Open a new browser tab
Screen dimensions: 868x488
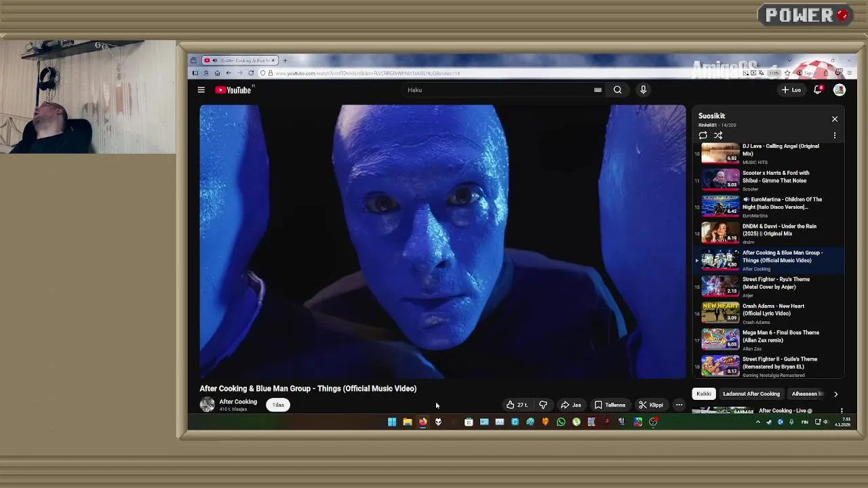285,60
